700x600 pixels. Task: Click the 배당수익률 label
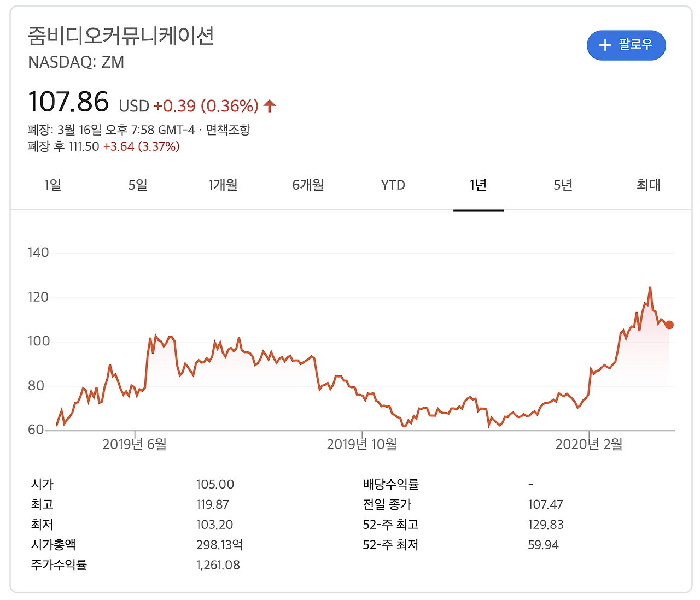[x=390, y=484]
